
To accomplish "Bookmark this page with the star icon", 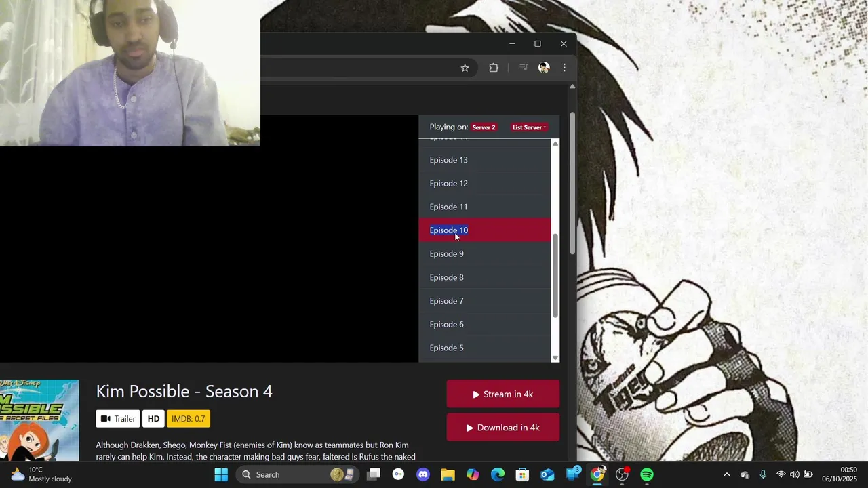I will pos(465,68).
